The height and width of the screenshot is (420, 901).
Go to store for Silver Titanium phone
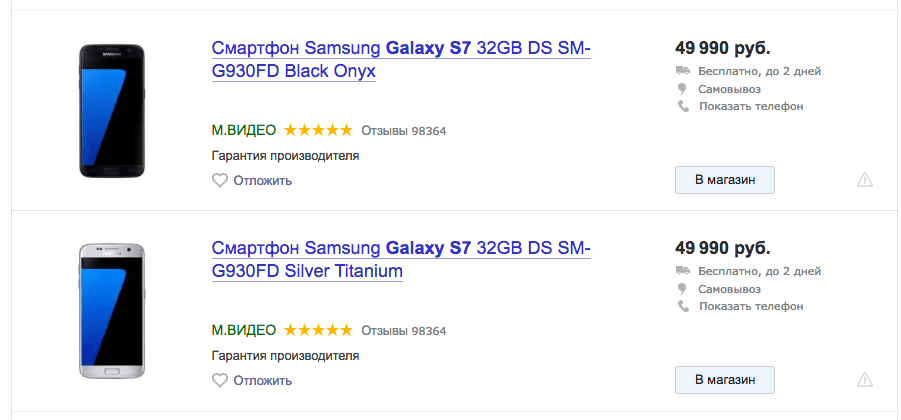725,380
